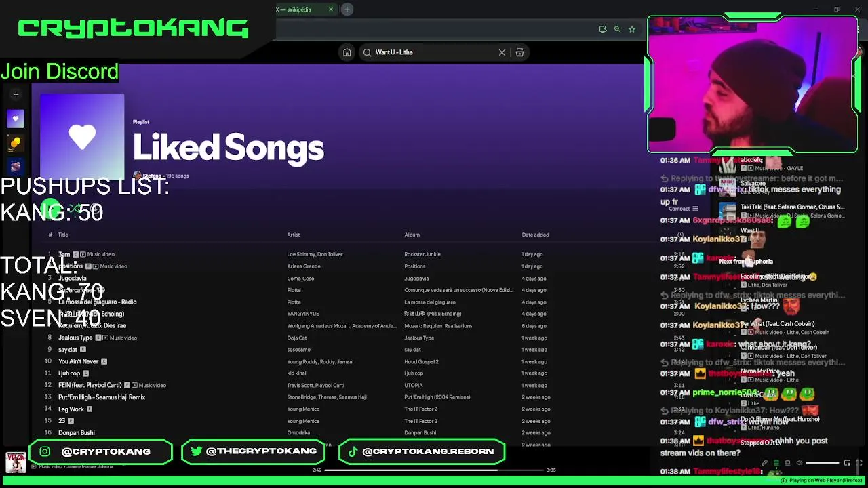
Task: Close the Wikipédia browser tab
Action: (331, 9)
